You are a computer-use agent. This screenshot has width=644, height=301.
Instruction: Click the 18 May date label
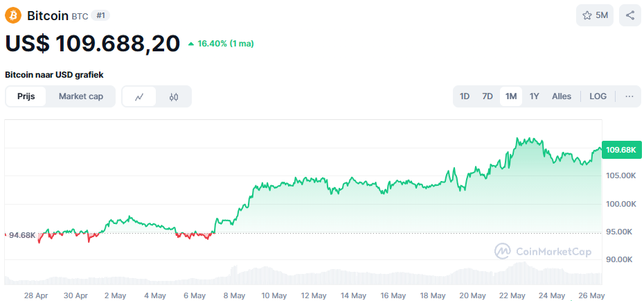(x=433, y=295)
